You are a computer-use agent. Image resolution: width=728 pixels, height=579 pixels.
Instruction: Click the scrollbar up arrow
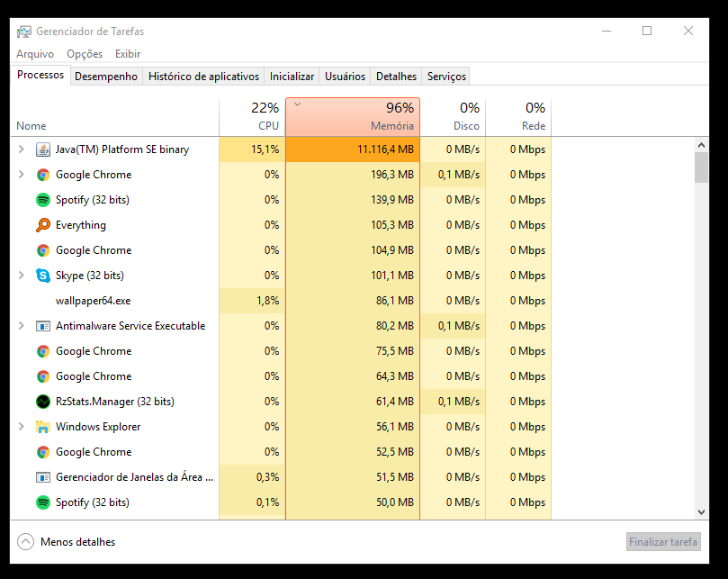pos(701,145)
